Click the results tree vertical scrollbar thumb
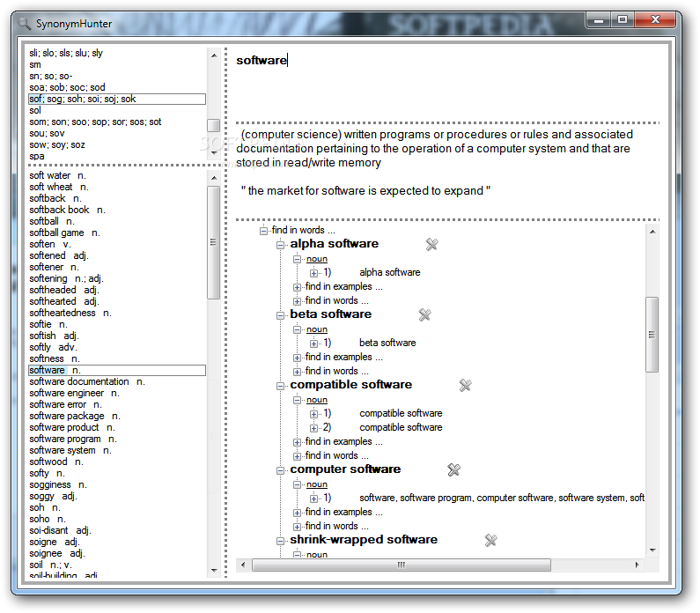 click(652, 335)
